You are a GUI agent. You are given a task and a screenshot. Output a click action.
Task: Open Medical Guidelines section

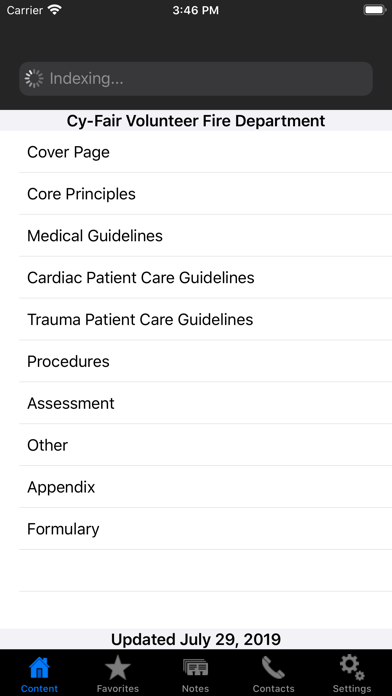coord(205,235)
